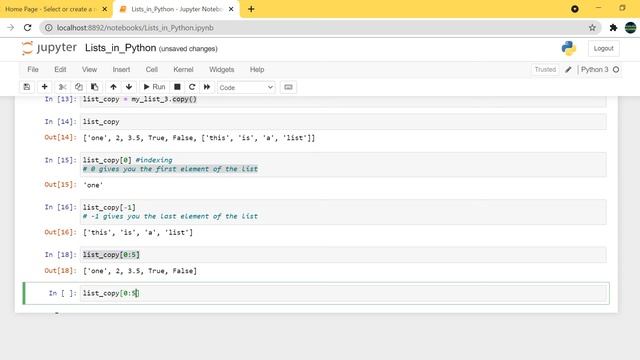Insert cell below with plus icon
640x360 pixels.
44,87
